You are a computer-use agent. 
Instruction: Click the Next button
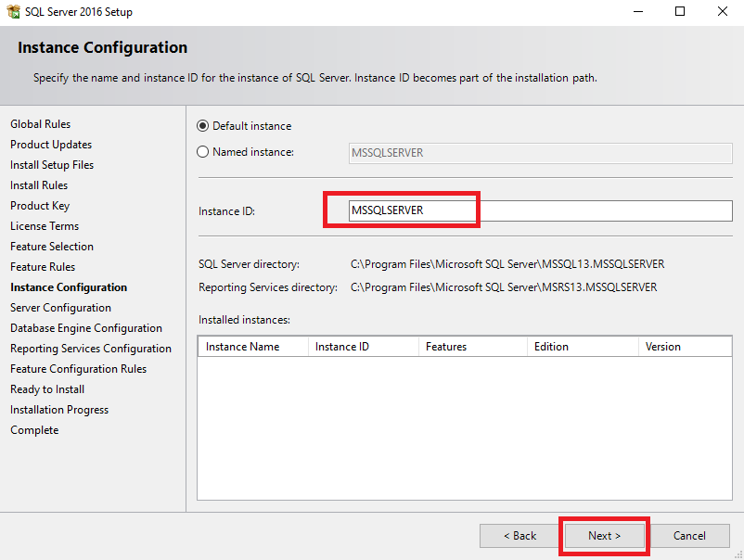click(x=604, y=536)
